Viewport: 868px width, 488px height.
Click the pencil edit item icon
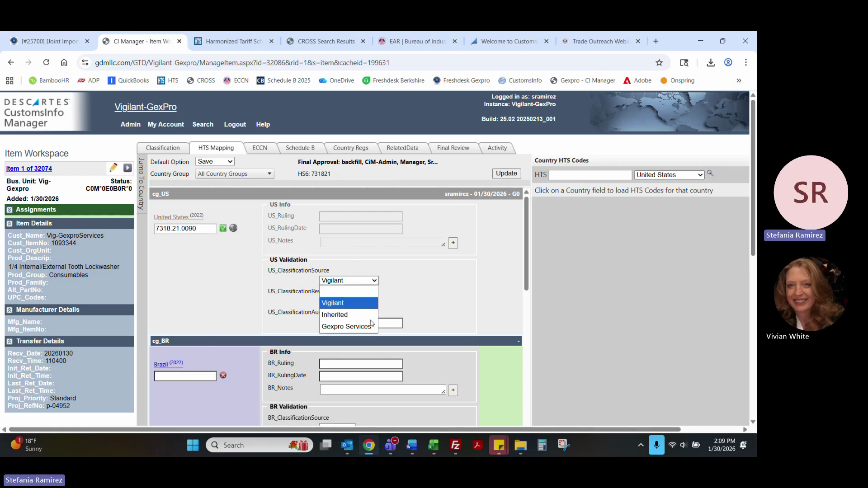[x=113, y=168]
